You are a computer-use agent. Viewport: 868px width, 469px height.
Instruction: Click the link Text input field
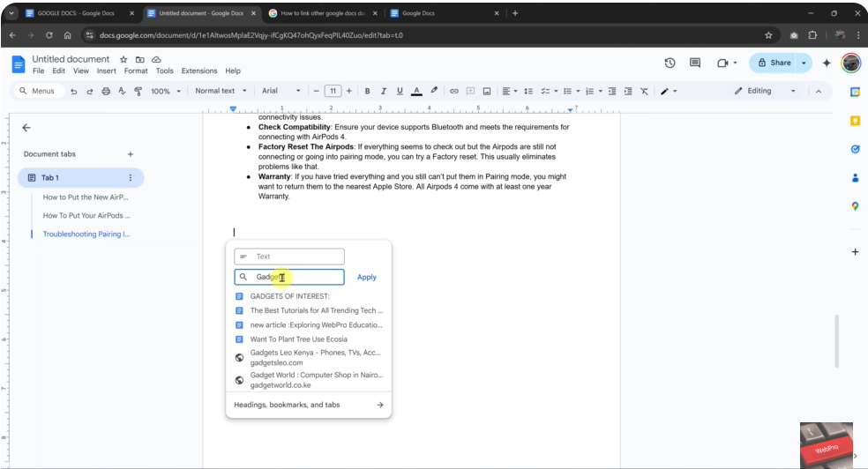(x=289, y=257)
